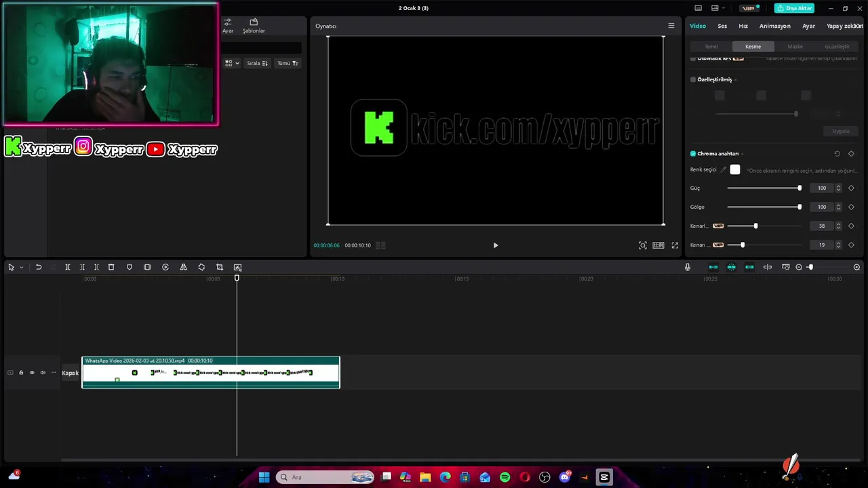
Task: Toggle main track magnet snapping
Action: [x=713, y=267]
